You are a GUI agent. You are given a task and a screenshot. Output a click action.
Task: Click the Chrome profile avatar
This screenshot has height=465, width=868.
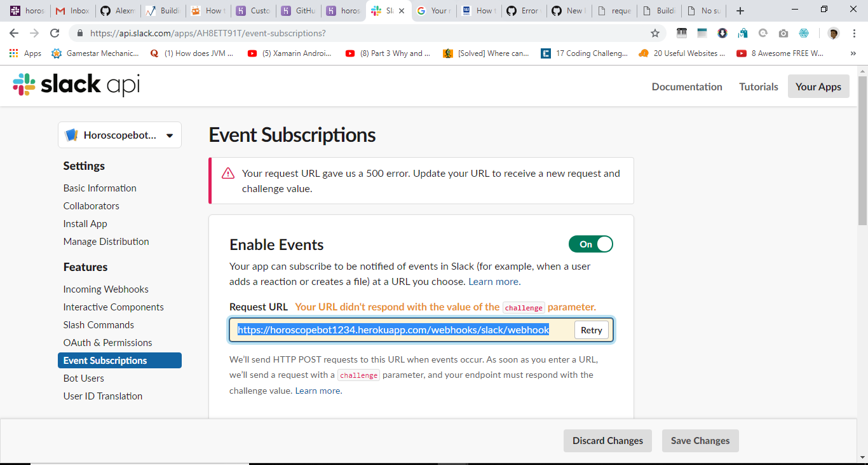tap(833, 33)
